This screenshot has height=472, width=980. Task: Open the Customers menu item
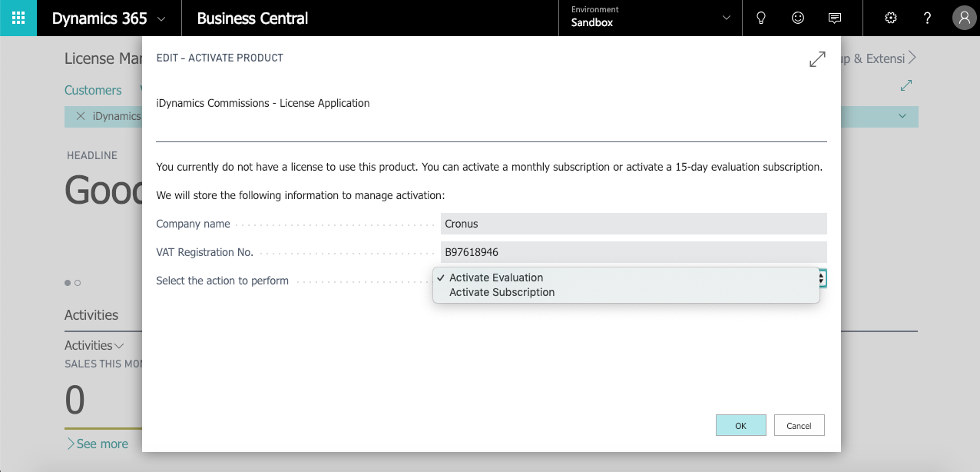[93, 90]
